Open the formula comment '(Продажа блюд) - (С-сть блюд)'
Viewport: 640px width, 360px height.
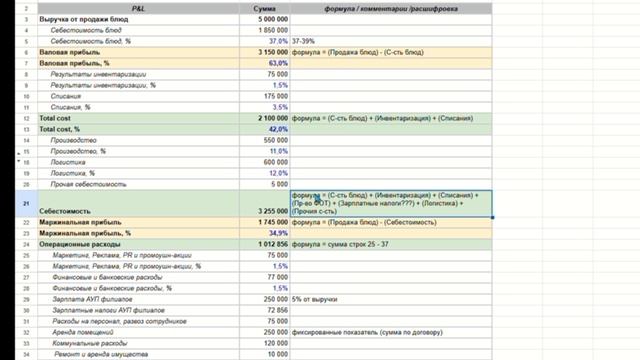pos(391,52)
